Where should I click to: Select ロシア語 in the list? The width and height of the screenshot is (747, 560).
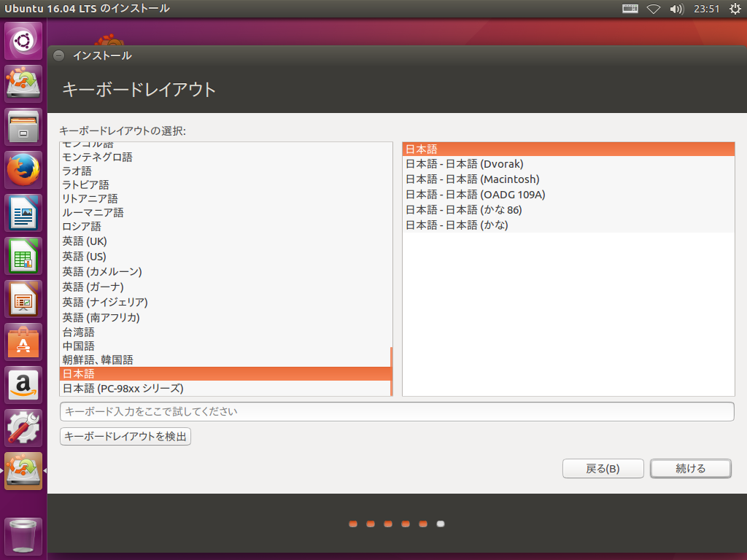(x=225, y=227)
